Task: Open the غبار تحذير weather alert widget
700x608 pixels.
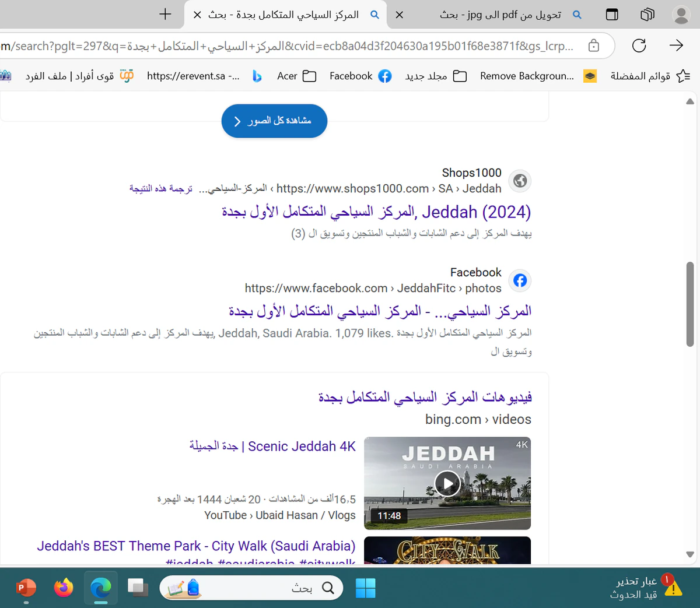Action: click(646, 588)
